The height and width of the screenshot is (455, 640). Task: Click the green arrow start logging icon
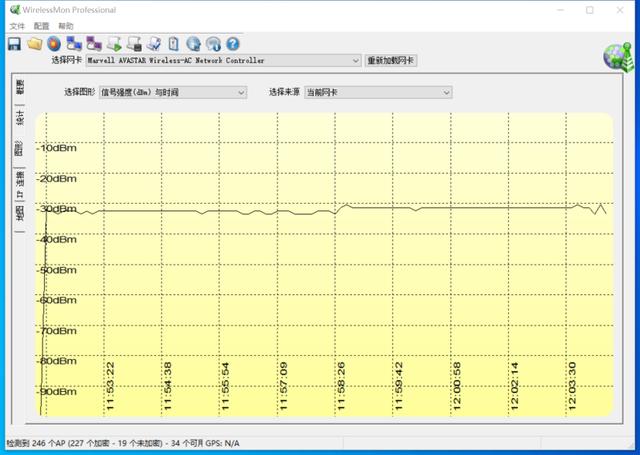pos(114,44)
